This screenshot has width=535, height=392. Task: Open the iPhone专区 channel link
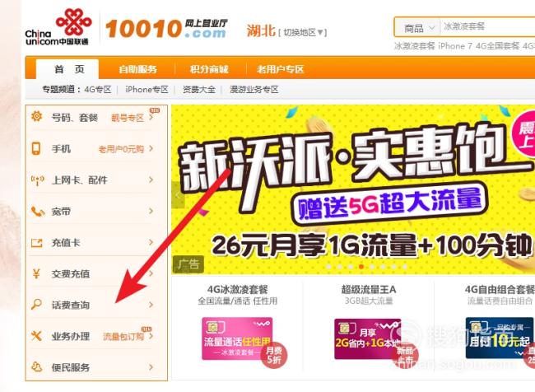(147, 90)
